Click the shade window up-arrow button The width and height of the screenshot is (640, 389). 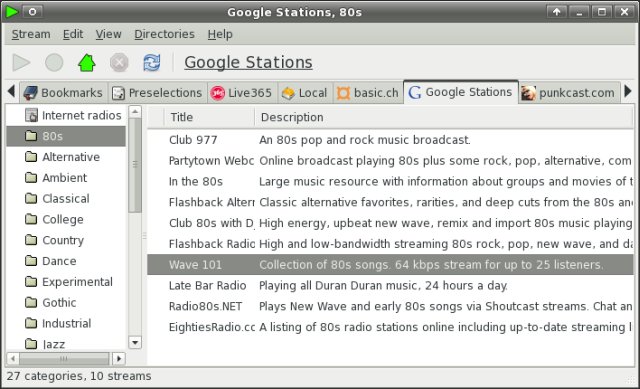click(556, 12)
